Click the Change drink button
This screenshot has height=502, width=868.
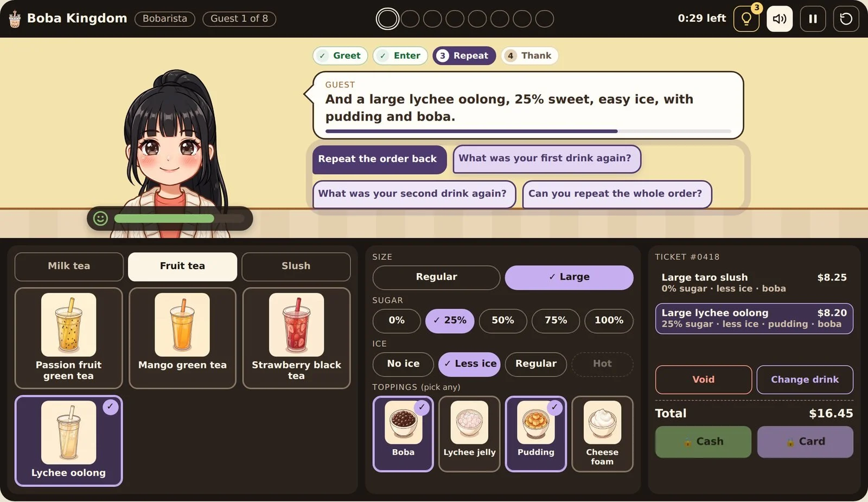coord(805,380)
